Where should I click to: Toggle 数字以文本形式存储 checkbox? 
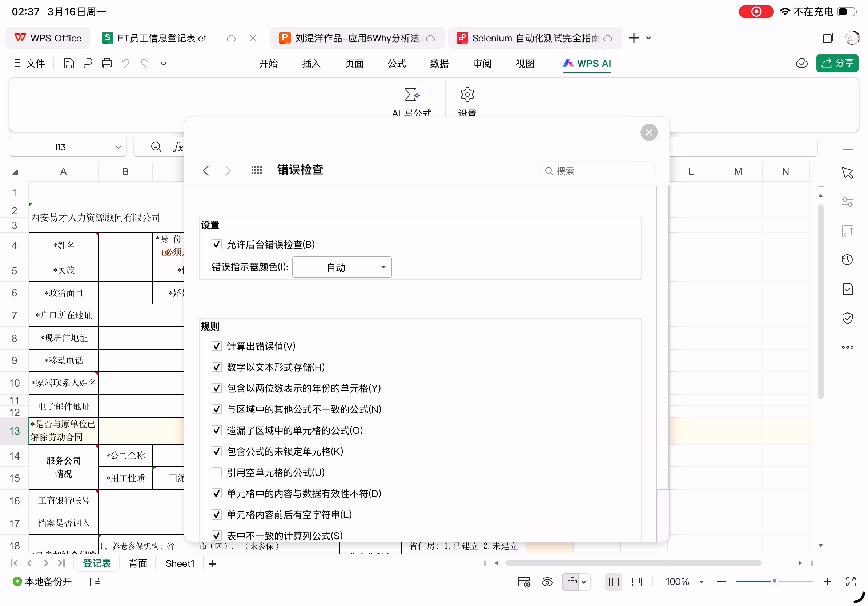(x=217, y=367)
